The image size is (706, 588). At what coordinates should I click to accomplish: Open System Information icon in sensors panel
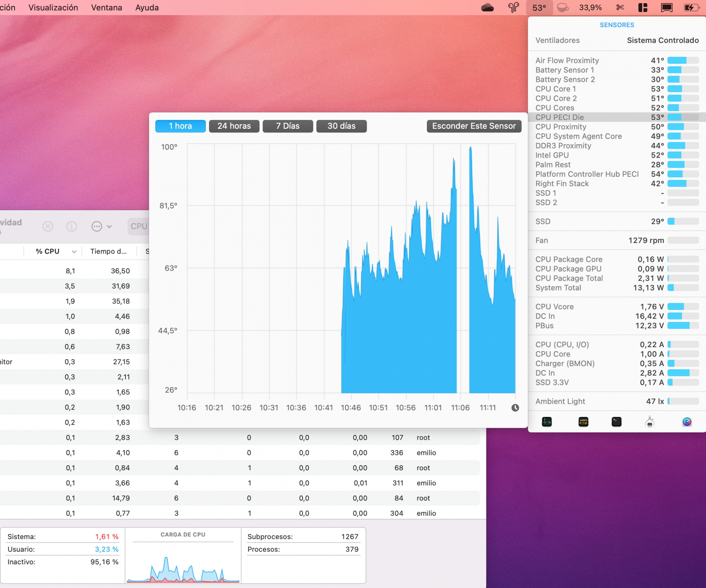pos(650,422)
